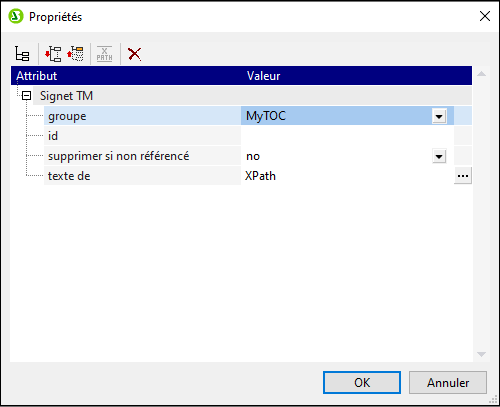The image size is (500, 407).
Task: Click the list/tree view toolbar icon
Action: tap(22, 54)
